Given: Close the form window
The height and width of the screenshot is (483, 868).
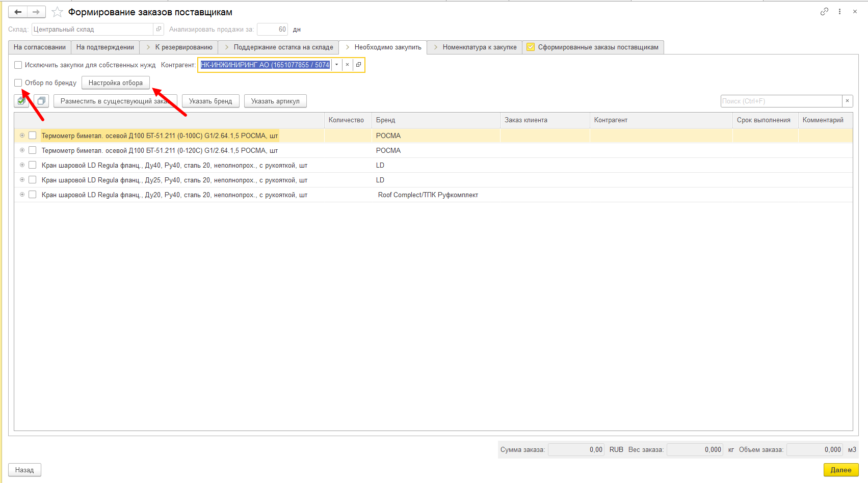Looking at the screenshot, I should [x=855, y=12].
